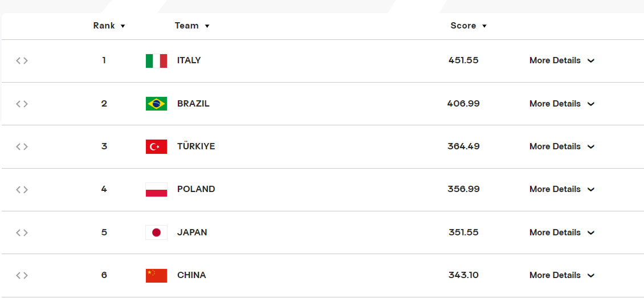Sort the table by Team column
This screenshot has width=644, height=298.
(192, 26)
